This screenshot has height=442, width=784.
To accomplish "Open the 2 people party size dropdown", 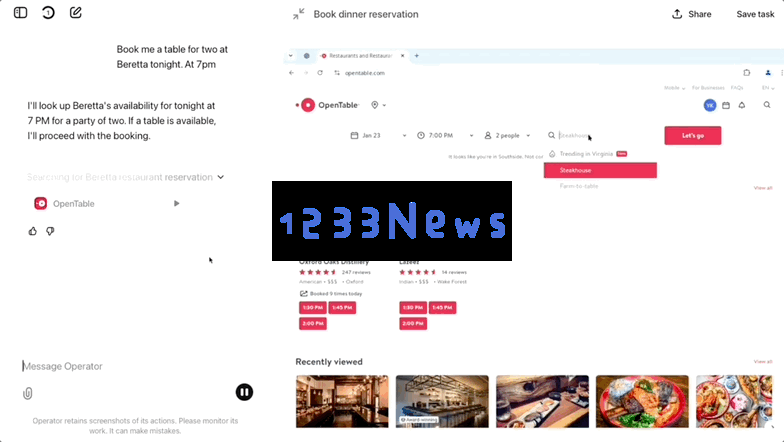I will 507,136.
